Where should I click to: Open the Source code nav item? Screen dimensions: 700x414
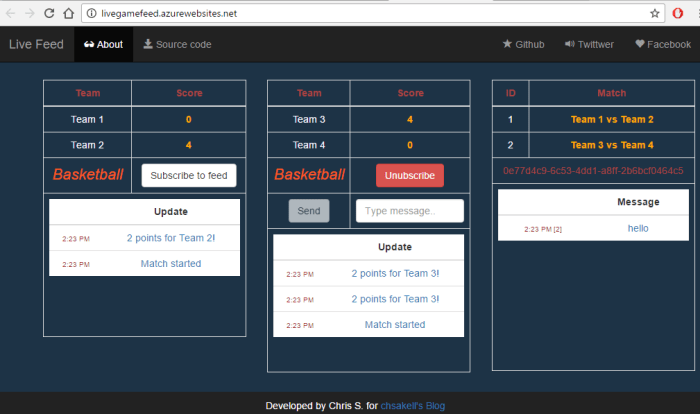click(177, 44)
